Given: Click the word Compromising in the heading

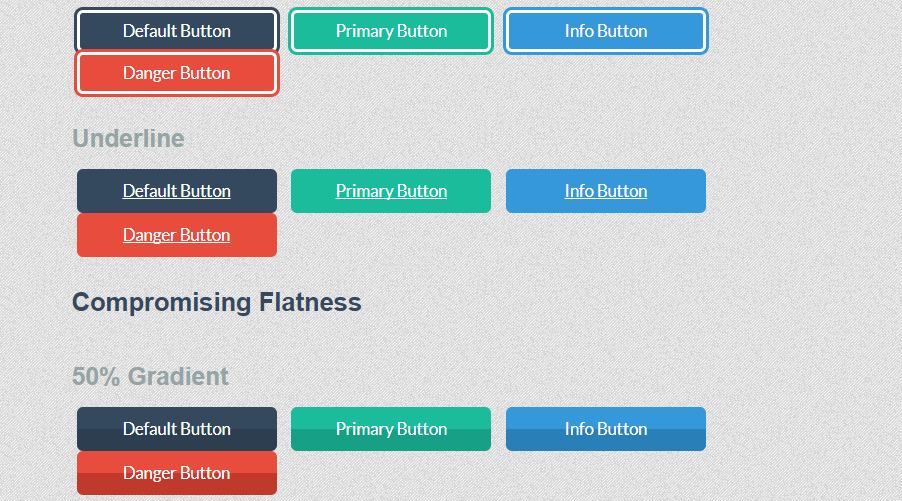Looking at the screenshot, I should tap(162, 303).
